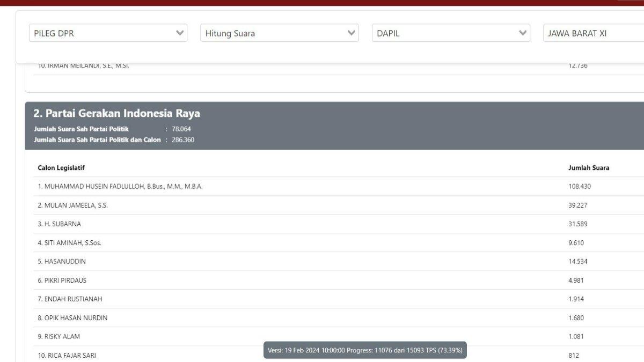Open the JAWA BARAT XI dropdown
Viewport: 644px width, 362px height.
pos(594,33)
